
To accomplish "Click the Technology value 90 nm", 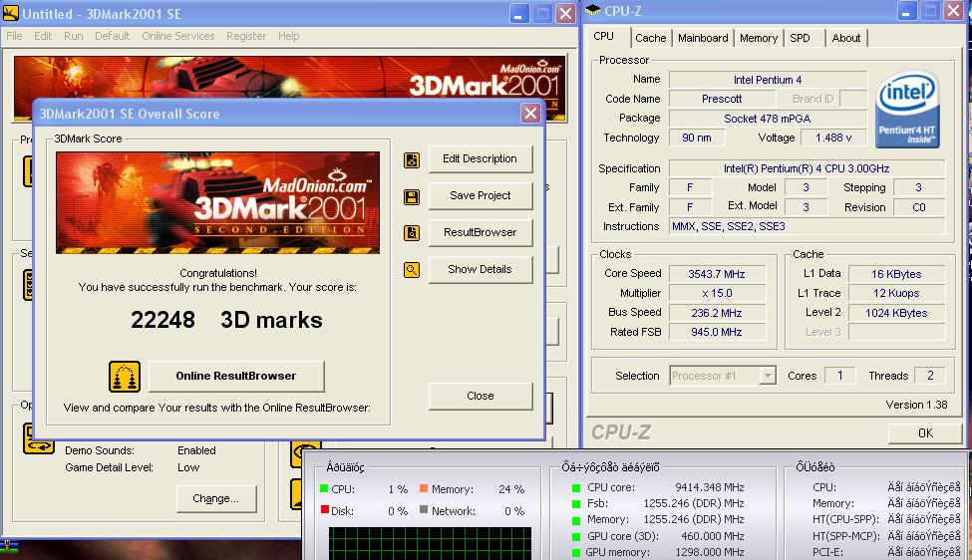I will tap(697, 138).
